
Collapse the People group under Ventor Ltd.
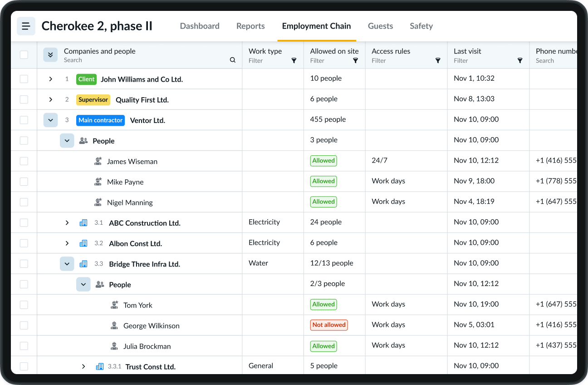pyautogui.click(x=67, y=141)
